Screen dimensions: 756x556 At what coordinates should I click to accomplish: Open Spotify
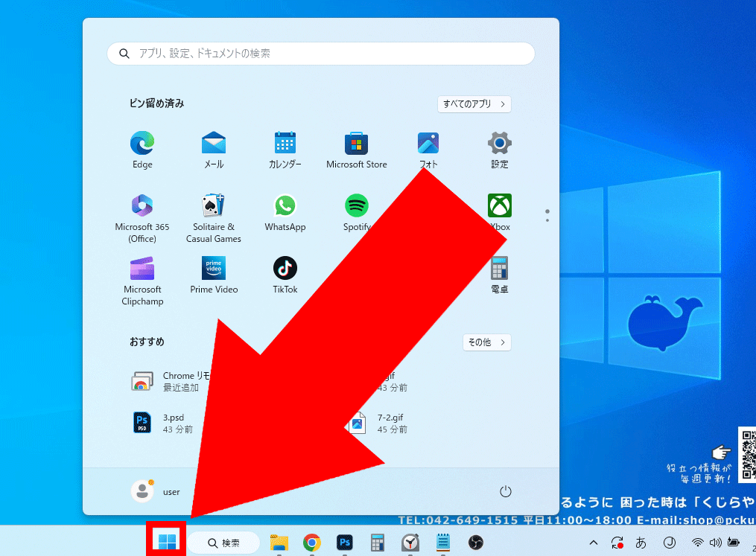pyautogui.click(x=356, y=212)
